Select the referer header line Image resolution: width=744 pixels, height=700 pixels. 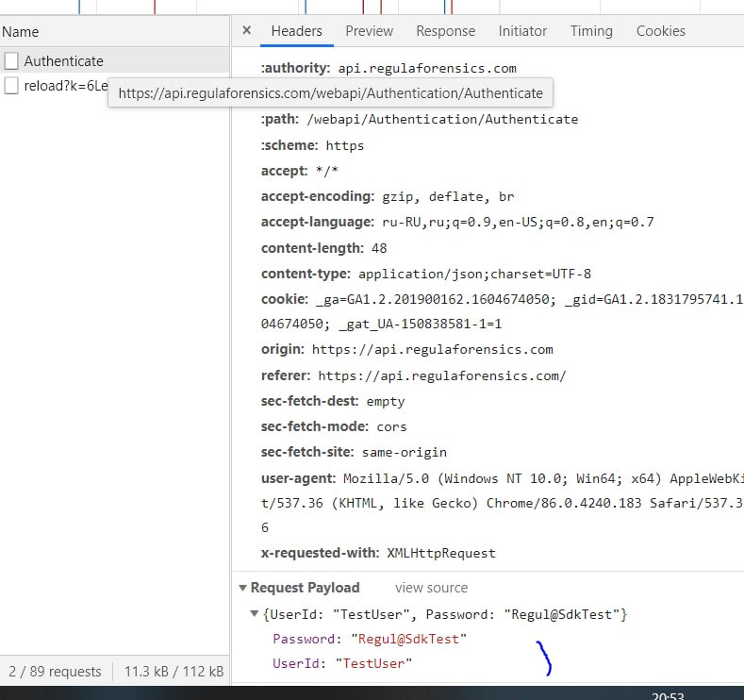(413, 375)
